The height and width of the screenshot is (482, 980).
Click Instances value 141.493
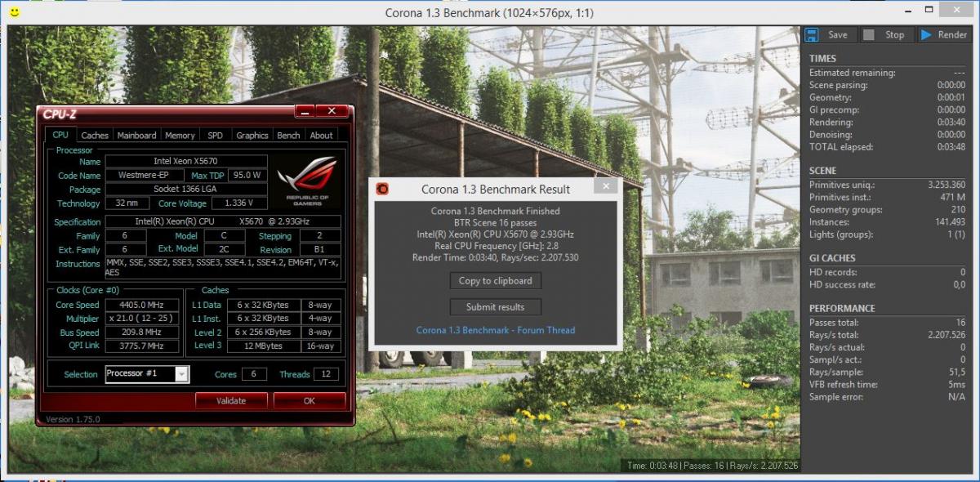coord(950,222)
